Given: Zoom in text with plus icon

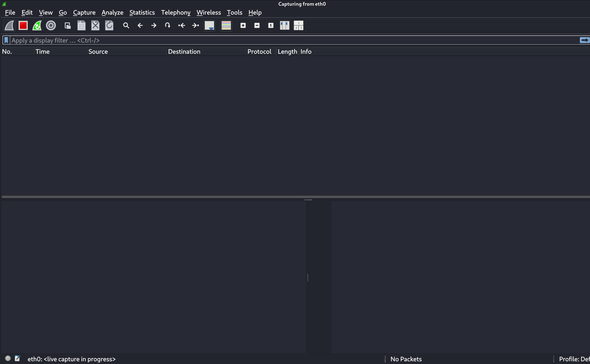Looking at the screenshot, I should click(x=243, y=26).
